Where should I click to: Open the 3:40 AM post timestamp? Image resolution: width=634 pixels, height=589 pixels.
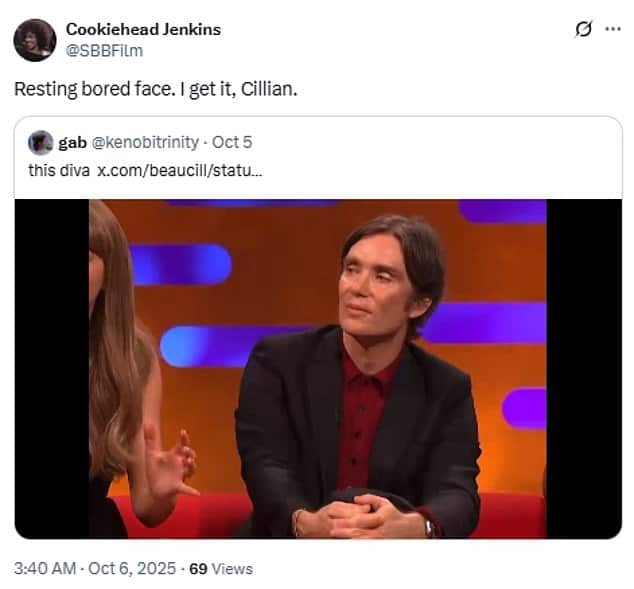[x=45, y=568]
